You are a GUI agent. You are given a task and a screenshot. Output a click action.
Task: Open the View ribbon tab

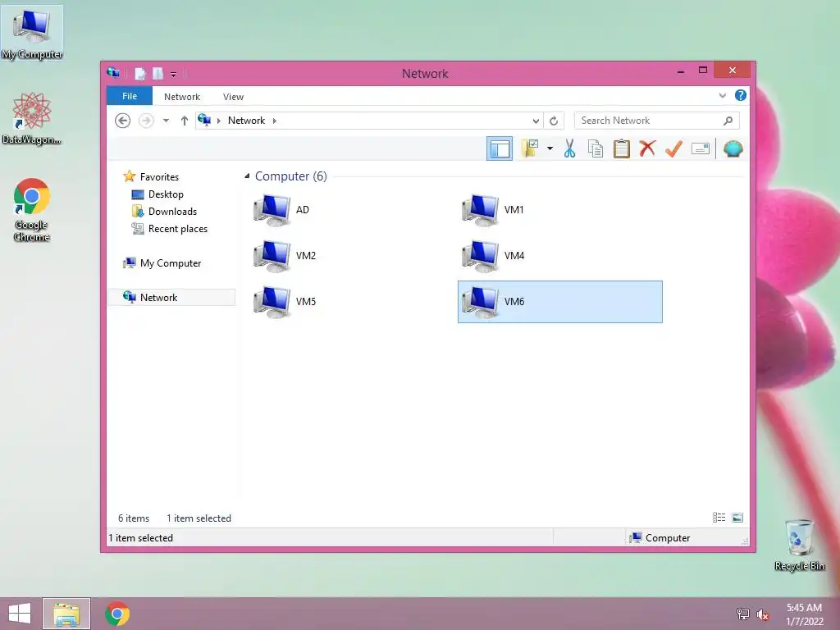click(x=233, y=97)
